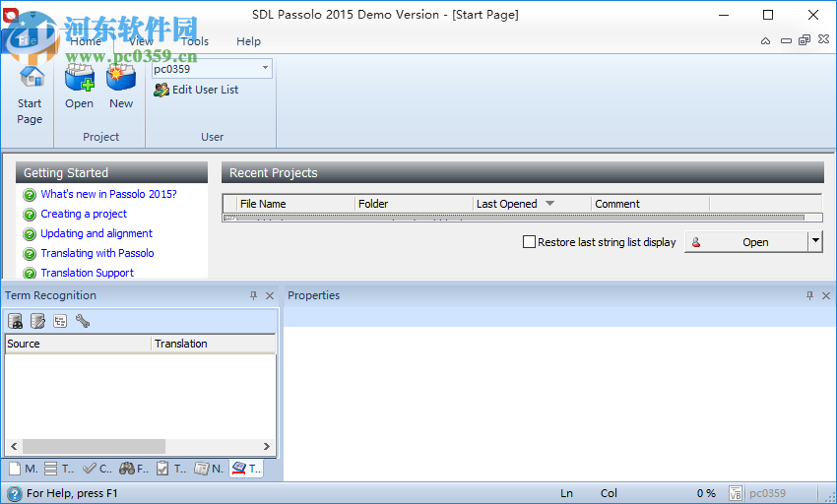Select the active Term Recognition T.. tab

point(246,469)
